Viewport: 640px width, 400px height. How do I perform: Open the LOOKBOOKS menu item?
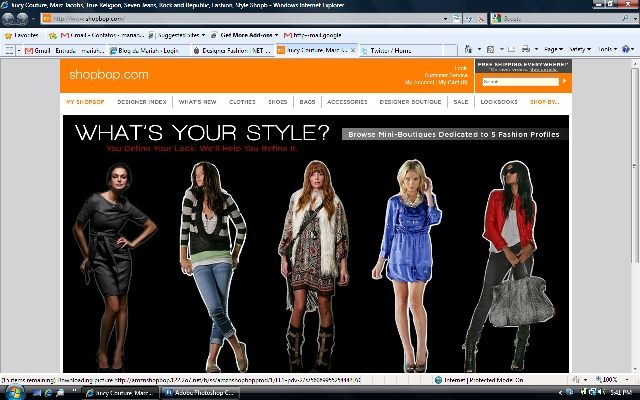pos(499,102)
